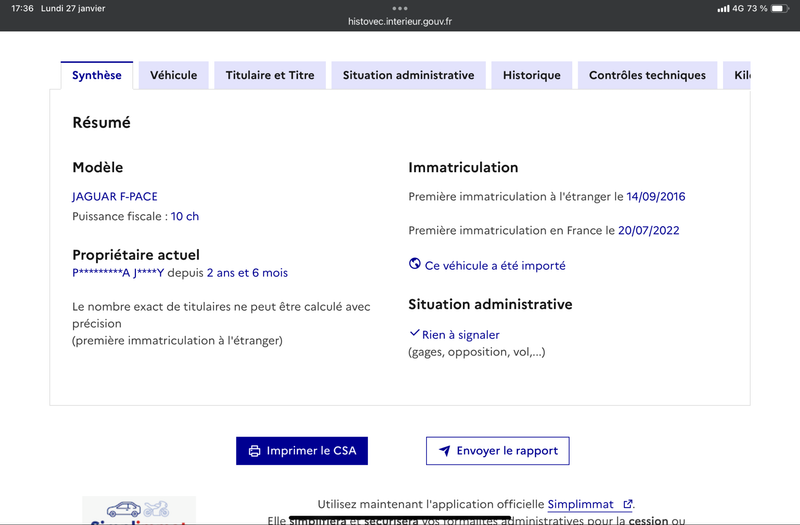Open the Historique tab

click(x=532, y=76)
